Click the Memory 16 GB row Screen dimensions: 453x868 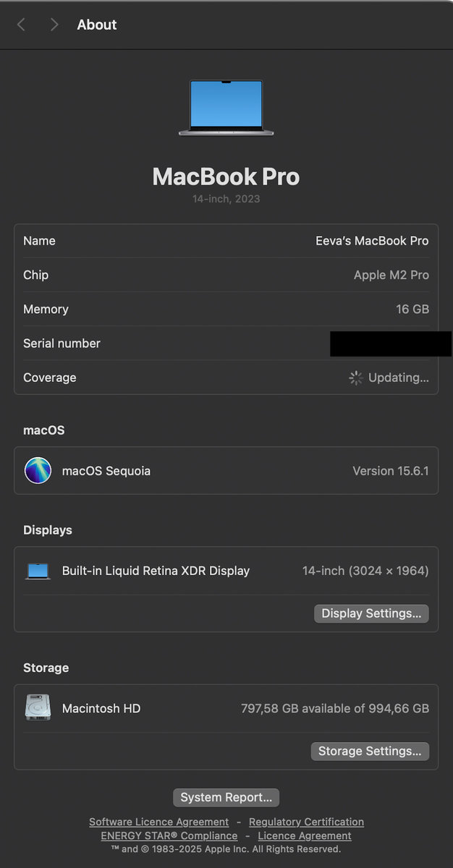tap(226, 309)
